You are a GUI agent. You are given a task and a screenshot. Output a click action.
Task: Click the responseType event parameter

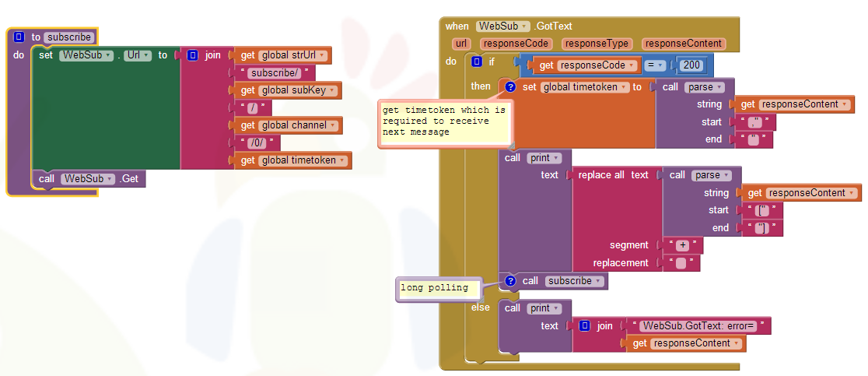pos(597,44)
